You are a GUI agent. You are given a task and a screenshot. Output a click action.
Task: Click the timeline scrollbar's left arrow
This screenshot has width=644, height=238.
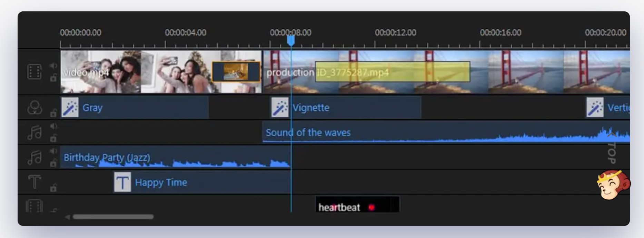click(x=68, y=217)
